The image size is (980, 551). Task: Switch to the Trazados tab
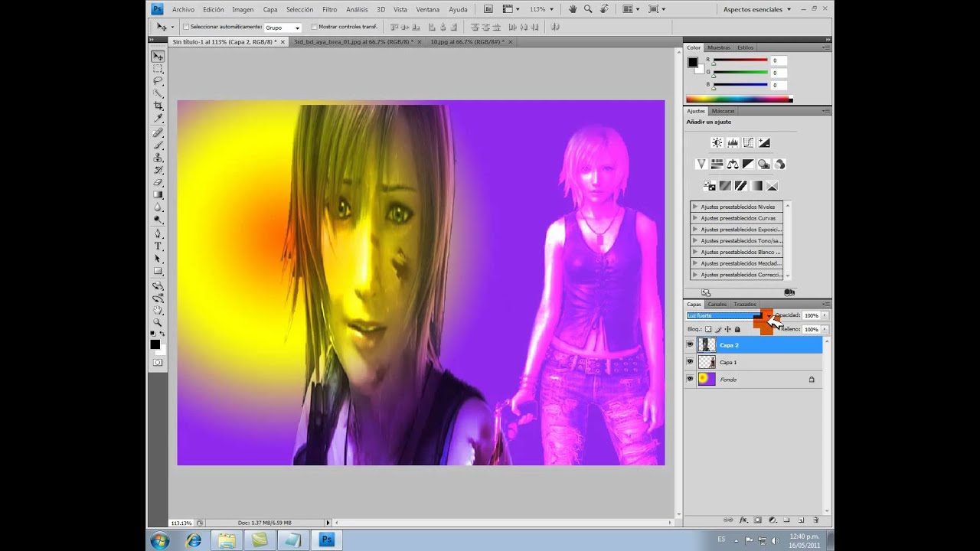(x=744, y=304)
